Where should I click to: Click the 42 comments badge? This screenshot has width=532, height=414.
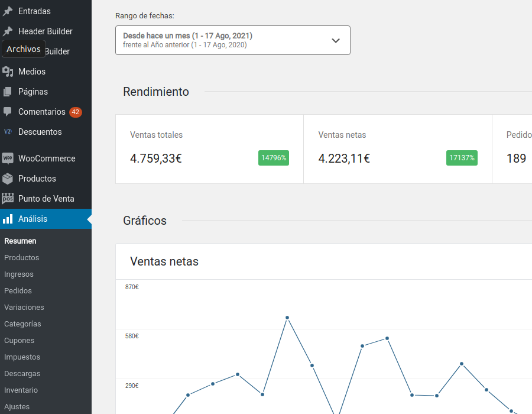pyautogui.click(x=75, y=112)
